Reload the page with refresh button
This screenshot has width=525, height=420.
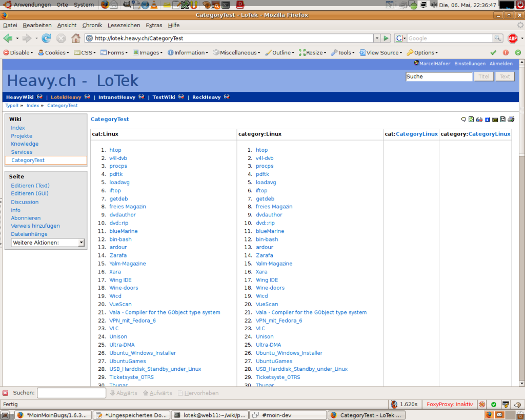click(47, 38)
